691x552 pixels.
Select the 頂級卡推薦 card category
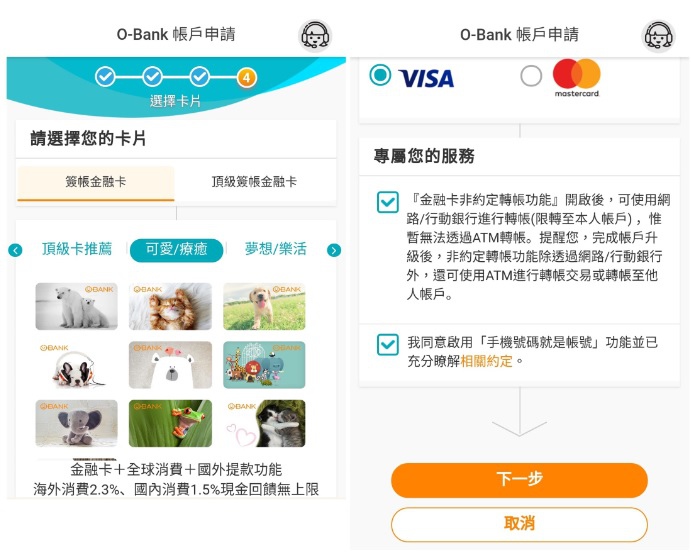[x=77, y=249]
